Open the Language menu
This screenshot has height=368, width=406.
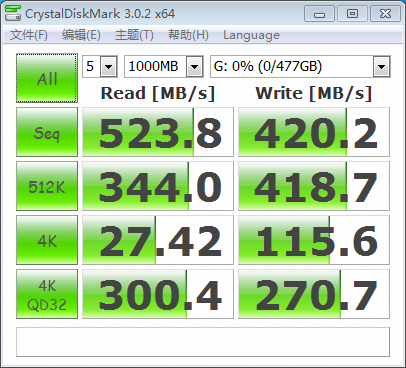point(251,35)
